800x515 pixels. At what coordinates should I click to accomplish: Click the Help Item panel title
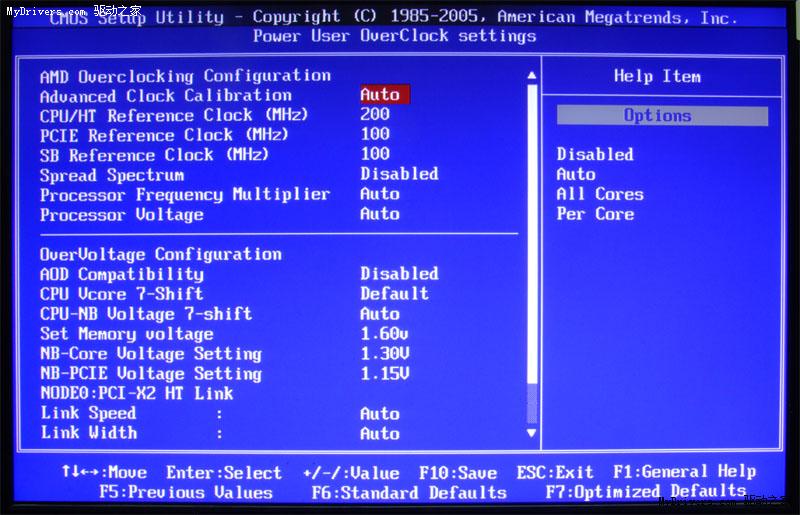point(657,77)
